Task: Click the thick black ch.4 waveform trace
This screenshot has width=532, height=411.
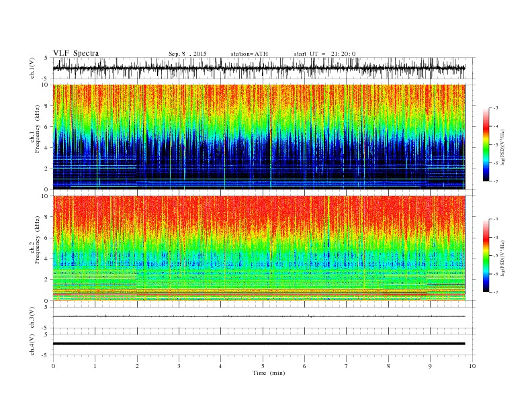Action: [x=259, y=344]
